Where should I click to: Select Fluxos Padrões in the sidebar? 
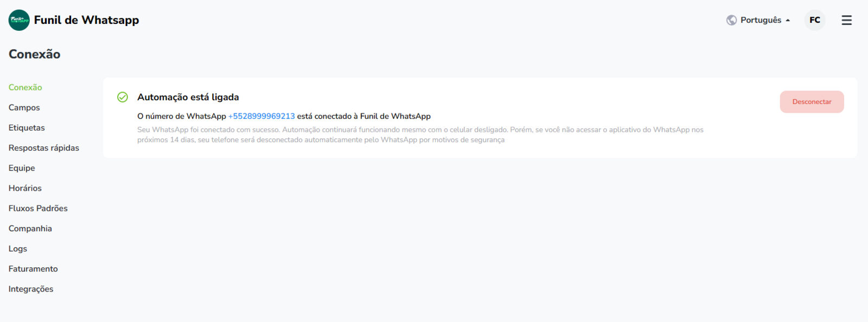point(38,208)
